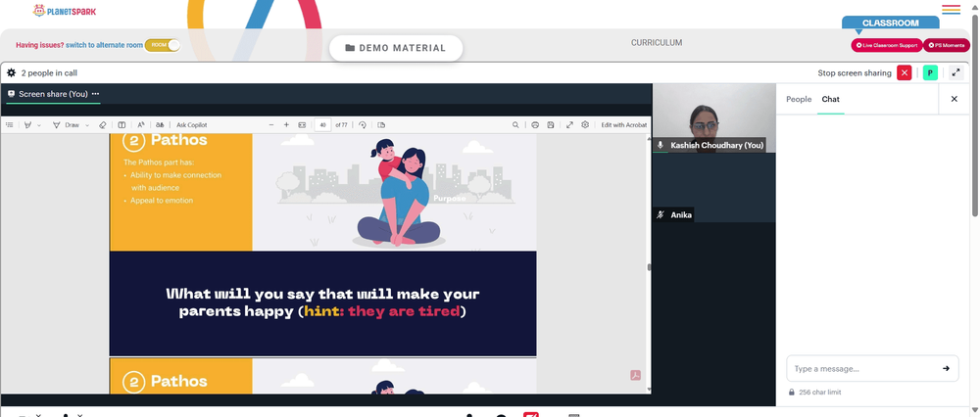980x417 pixels.
Task: Save the PDF with the floppy icon
Action: [550, 125]
